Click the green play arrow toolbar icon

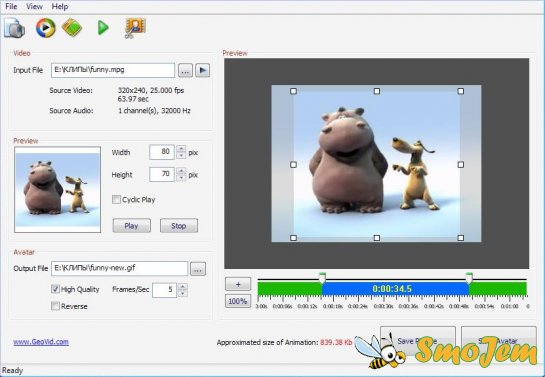[103, 28]
